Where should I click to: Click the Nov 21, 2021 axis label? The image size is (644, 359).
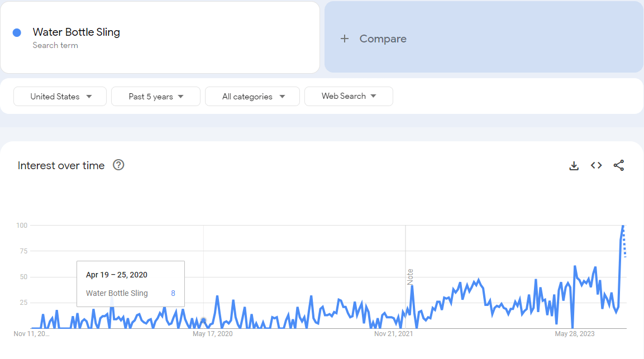[394, 334]
